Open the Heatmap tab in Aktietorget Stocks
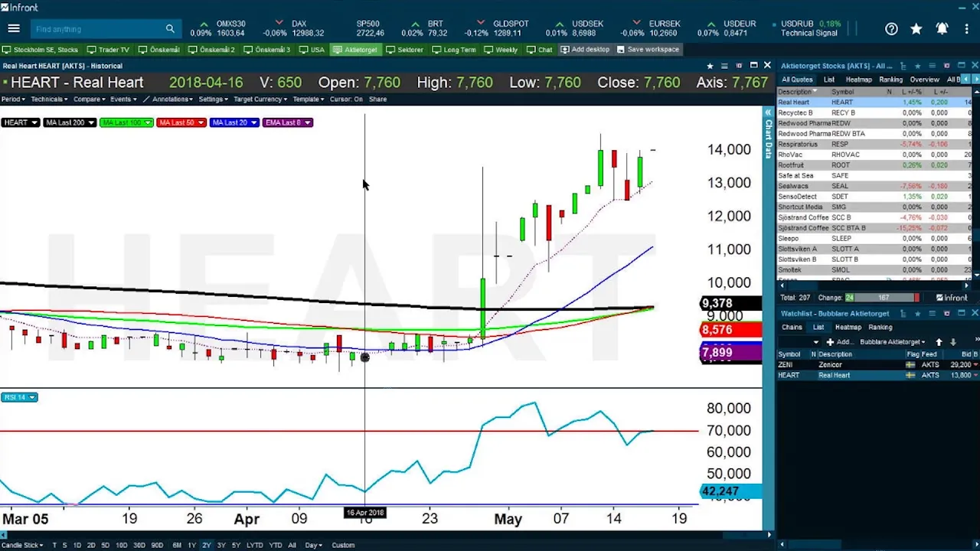Image resolution: width=980 pixels, height=551 pixels. 858,80
